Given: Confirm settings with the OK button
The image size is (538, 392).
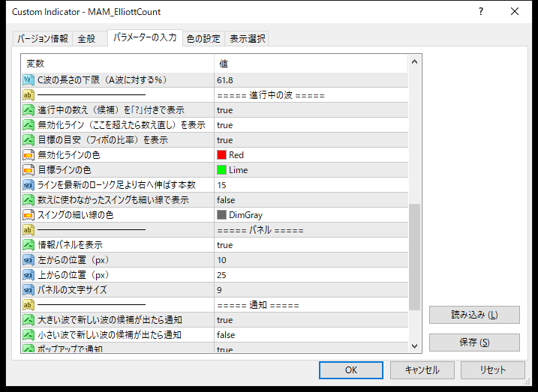Looking at the screenshot, I should [351, 370].
